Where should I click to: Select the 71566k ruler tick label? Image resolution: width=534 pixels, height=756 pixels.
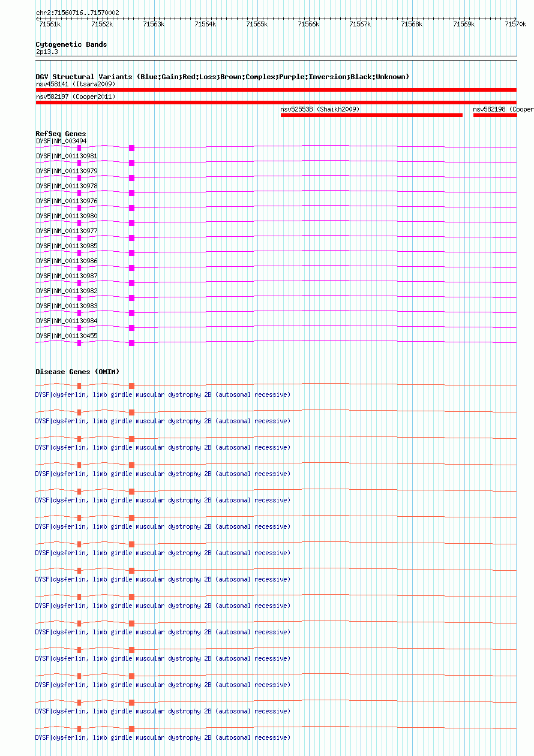pos(308,24)
